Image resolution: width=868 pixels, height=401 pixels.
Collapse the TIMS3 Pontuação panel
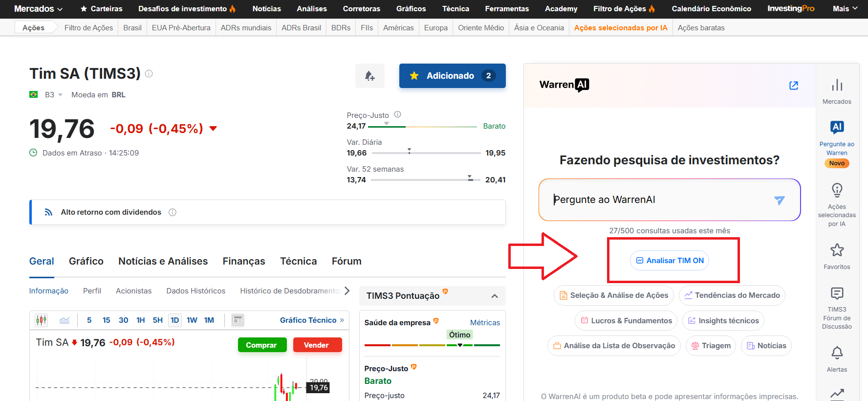(x=495, y=296)
